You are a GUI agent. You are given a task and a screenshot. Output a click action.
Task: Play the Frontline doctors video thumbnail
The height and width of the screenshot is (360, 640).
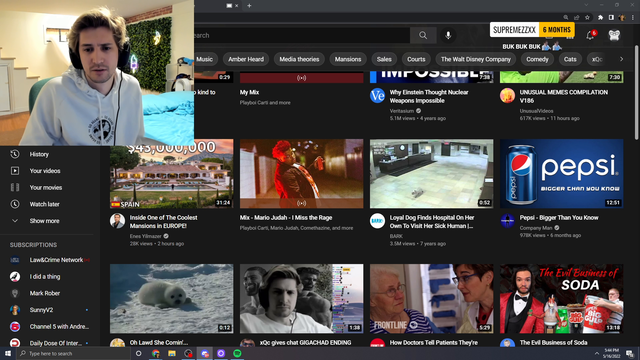(431, 298)
